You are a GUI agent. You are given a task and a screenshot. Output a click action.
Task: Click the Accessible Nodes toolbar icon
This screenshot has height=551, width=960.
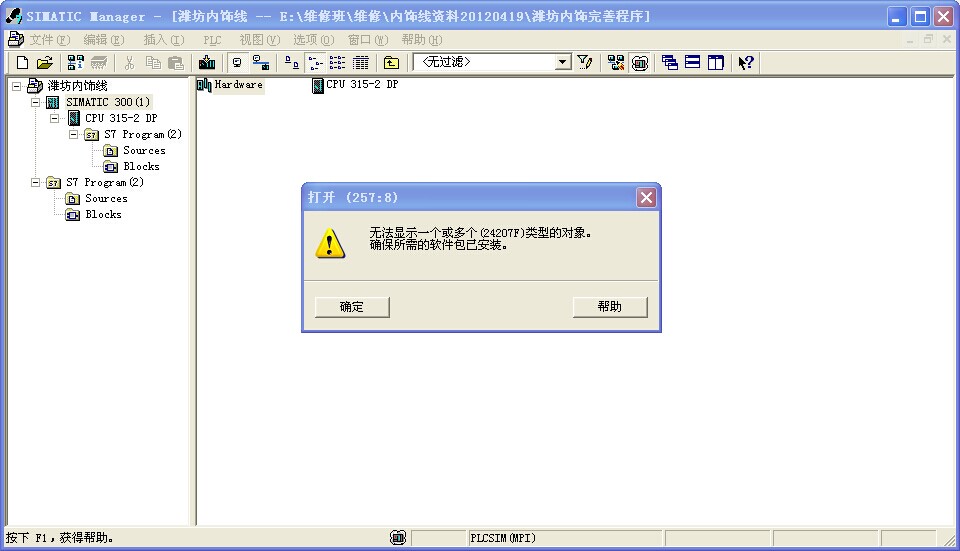pyautogui.click(x=76, y=62)
